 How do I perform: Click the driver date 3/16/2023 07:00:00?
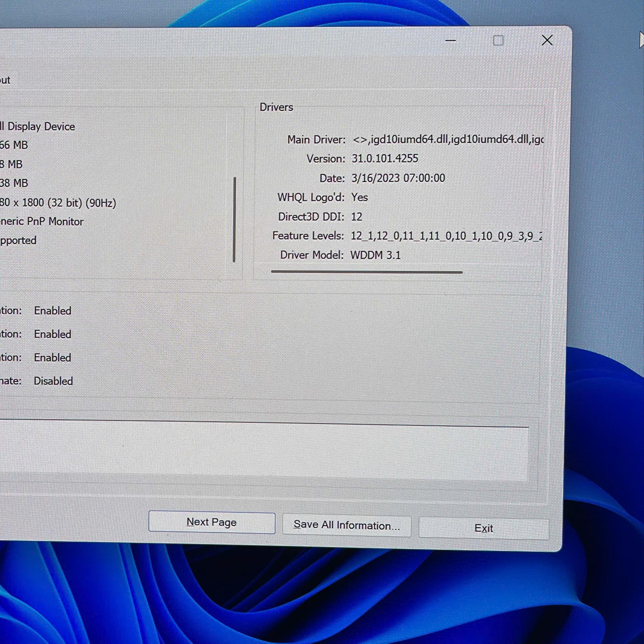[398, 178]
